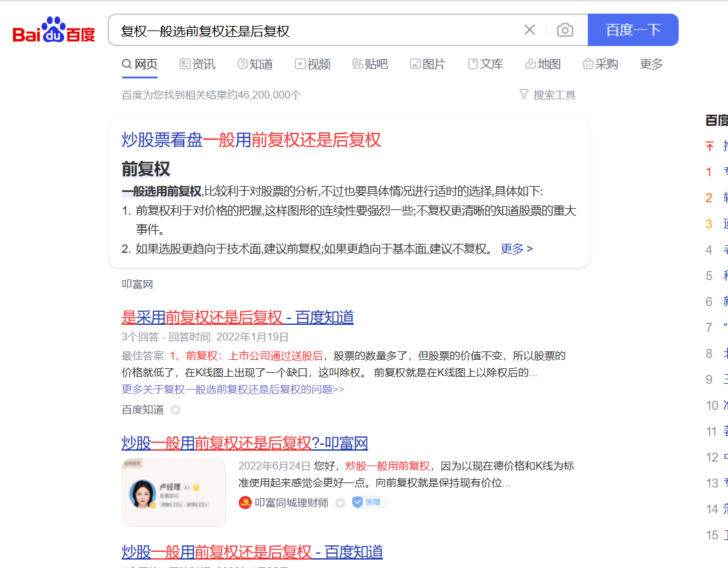Click the 百度一下 search button

(633, 30)
